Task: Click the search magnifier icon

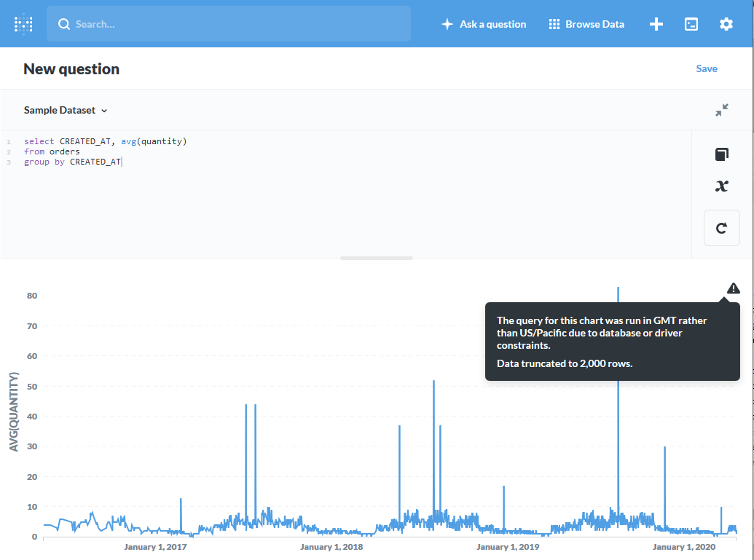Action: pos(64,24)
